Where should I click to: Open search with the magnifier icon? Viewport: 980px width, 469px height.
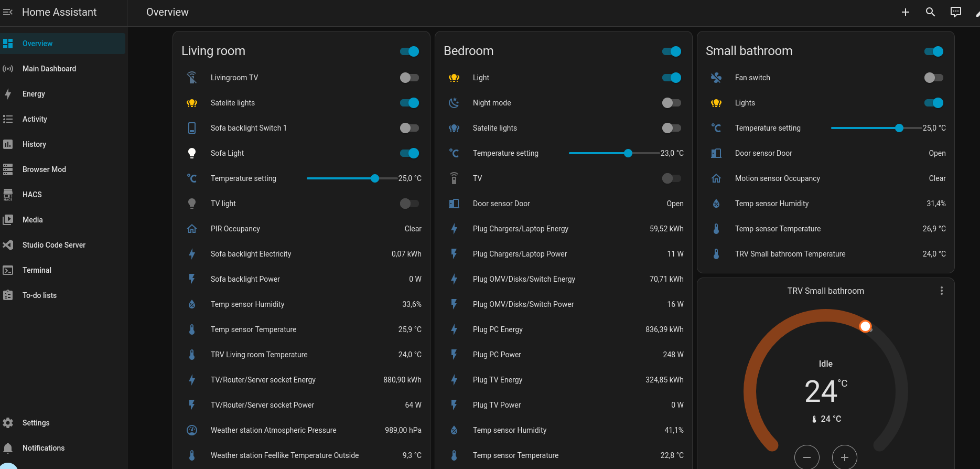point(930,12)
